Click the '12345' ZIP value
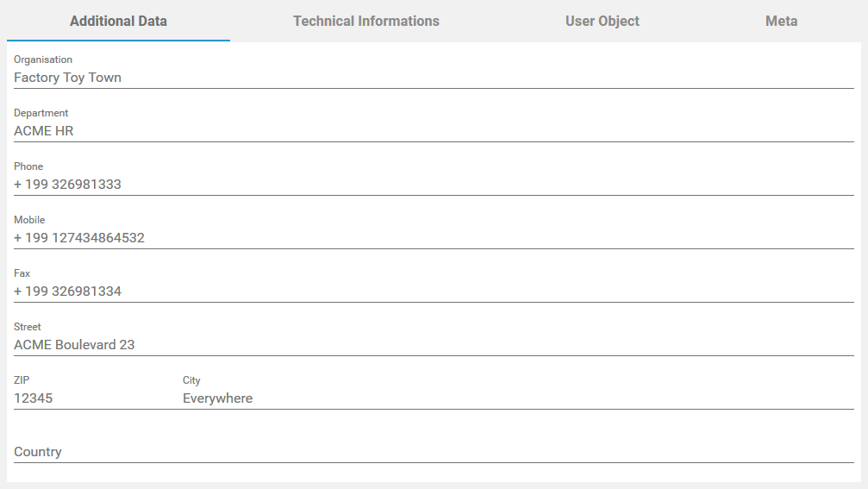This screenshot has height=489, width=868. click(x=33, y=398)
